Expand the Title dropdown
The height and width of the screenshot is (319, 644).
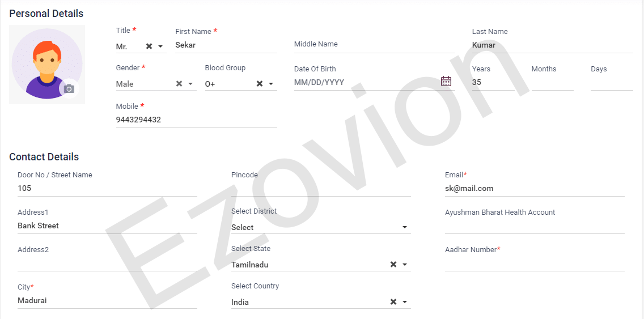(160, 46)
